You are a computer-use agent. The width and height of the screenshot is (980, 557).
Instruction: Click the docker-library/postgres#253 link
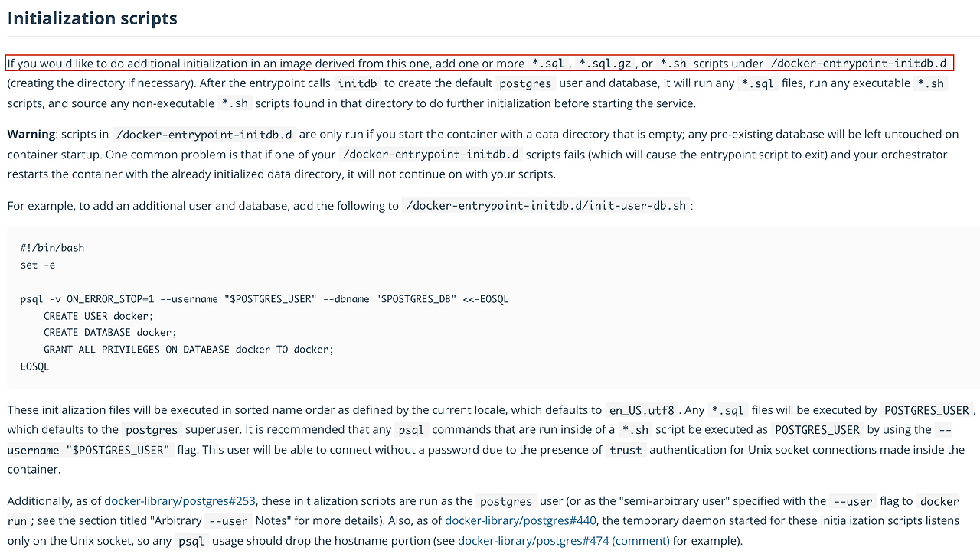(180, 500)
